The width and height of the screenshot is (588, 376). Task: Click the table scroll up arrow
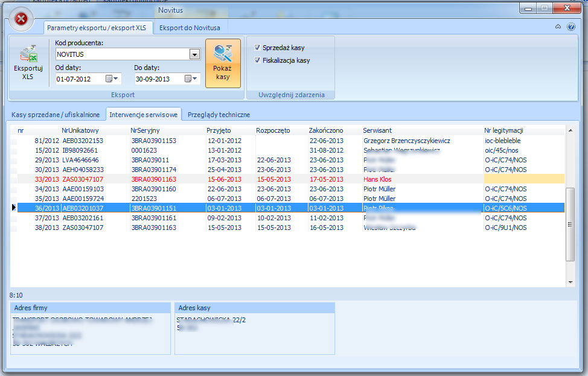(x=570, y=130)
